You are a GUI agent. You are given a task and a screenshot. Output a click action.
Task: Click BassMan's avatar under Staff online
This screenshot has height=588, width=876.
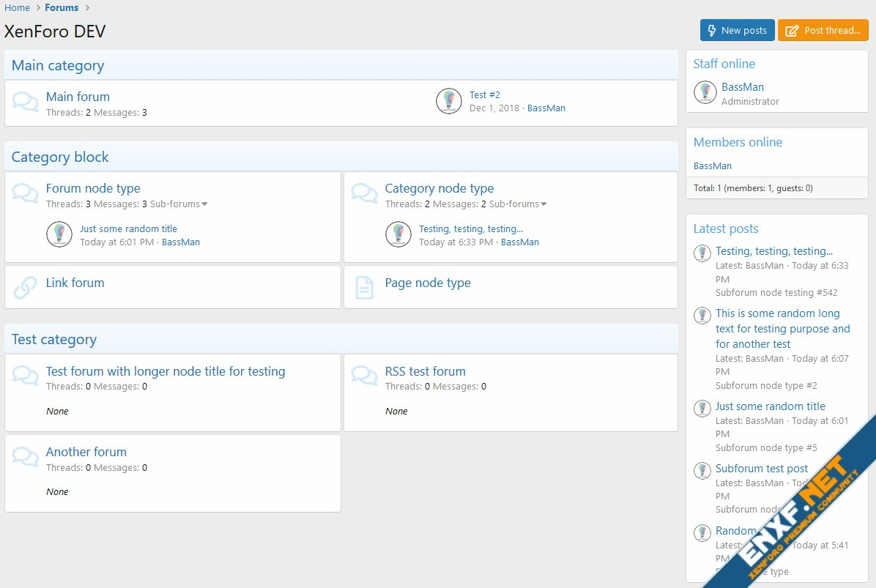click(705, 92)
